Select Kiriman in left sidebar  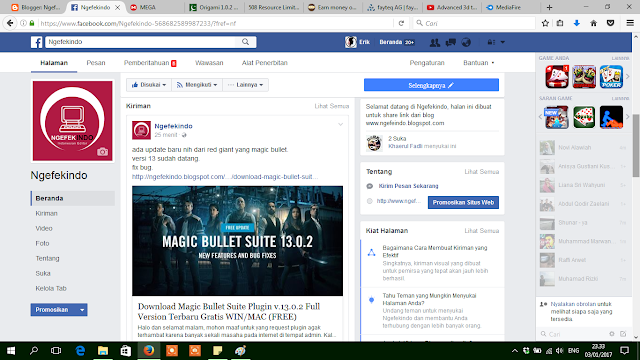pyautogui.click(x=47, y=213)
